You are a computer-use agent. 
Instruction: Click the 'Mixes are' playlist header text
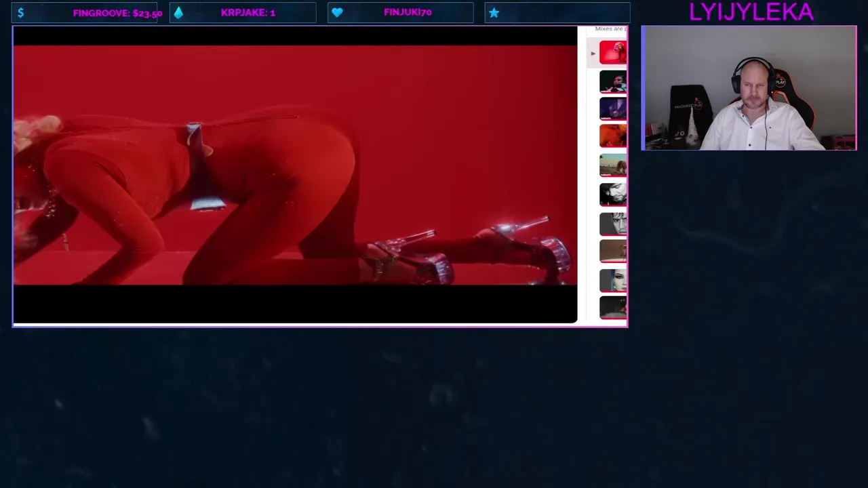pos(610,28)
